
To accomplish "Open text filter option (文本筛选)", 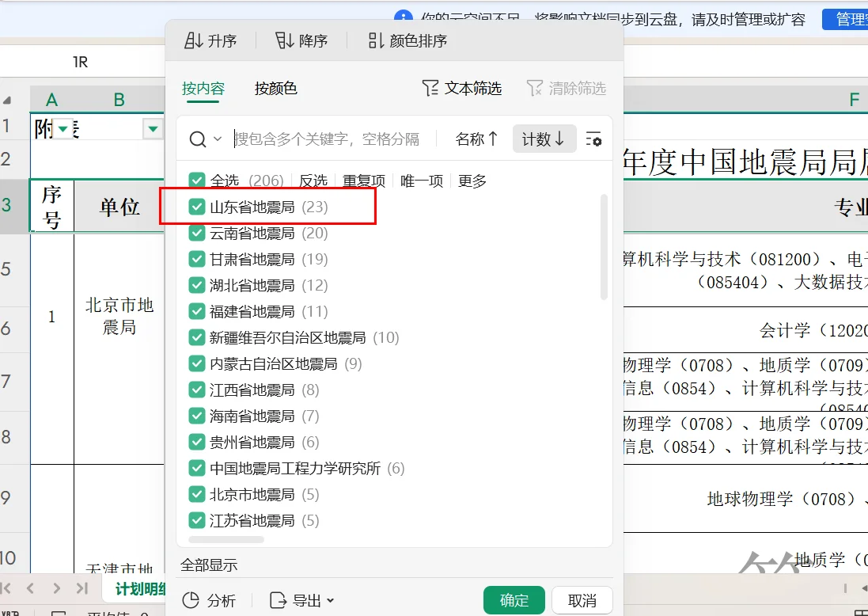I will point(461,88).
